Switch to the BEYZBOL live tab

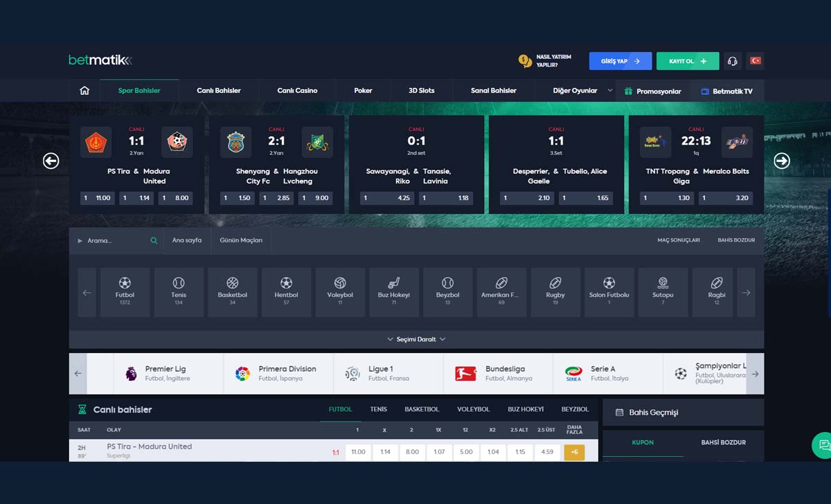pos(575,409)
